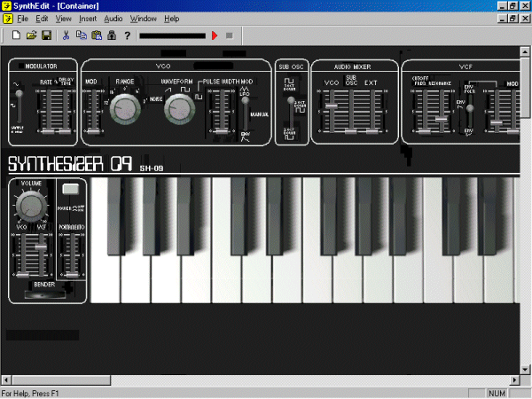Click the Help question mark icon
Screen dimensions: 532x399
[128, 35]
